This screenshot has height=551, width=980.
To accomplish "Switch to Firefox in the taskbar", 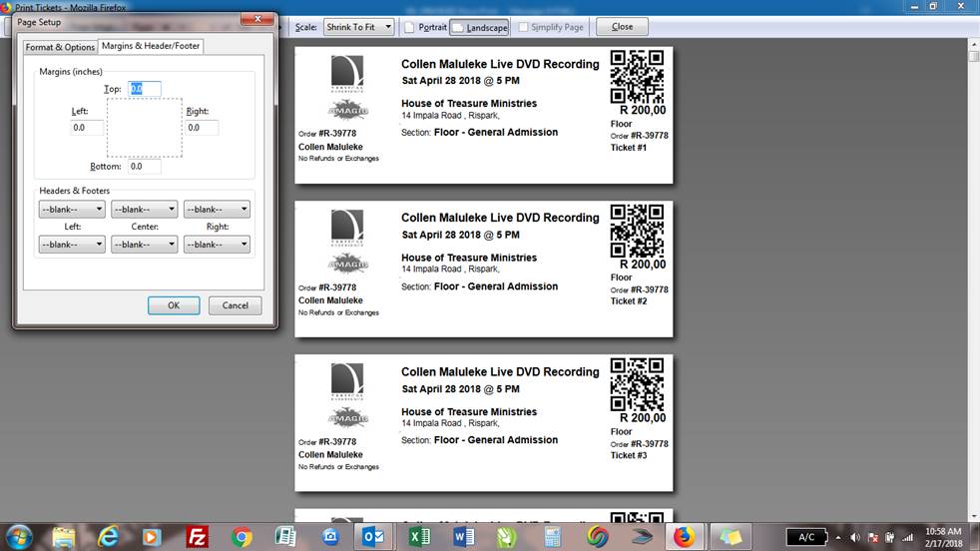I will point(684,537).
